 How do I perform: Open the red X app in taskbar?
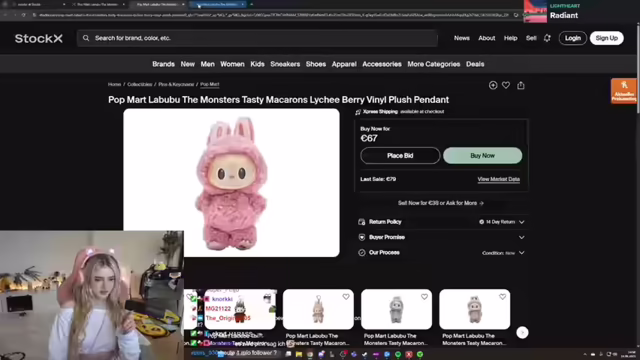pos(409,354)
